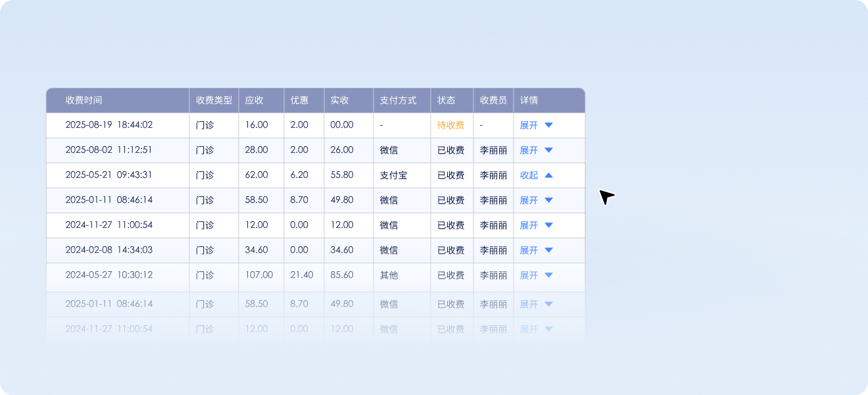868x395 pixels.
Task: Expand 展开 in the 34.60 amount row
Action: pos(529,250)
